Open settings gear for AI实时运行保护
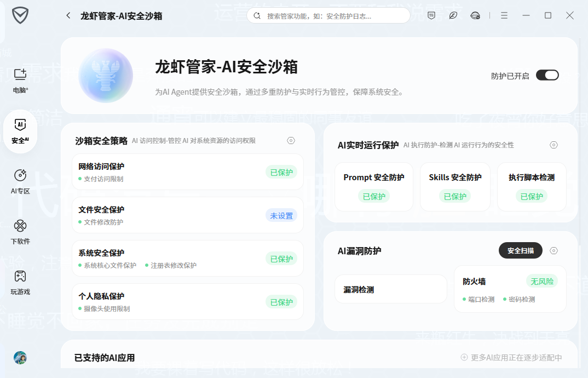This screenshot has width=588, height=378. coord(554,145)
